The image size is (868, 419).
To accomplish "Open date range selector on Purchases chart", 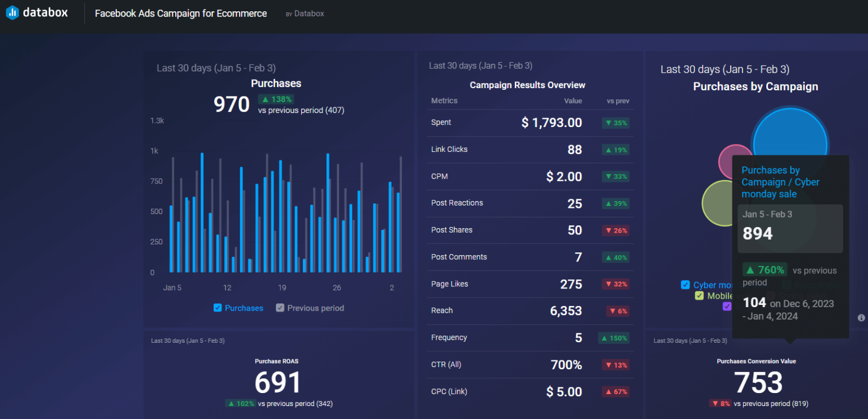I will (216, 68).
